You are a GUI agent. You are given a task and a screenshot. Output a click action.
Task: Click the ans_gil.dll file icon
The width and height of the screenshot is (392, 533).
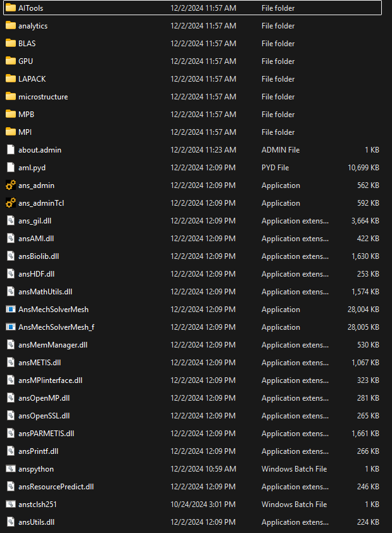(x=11, y=221)
